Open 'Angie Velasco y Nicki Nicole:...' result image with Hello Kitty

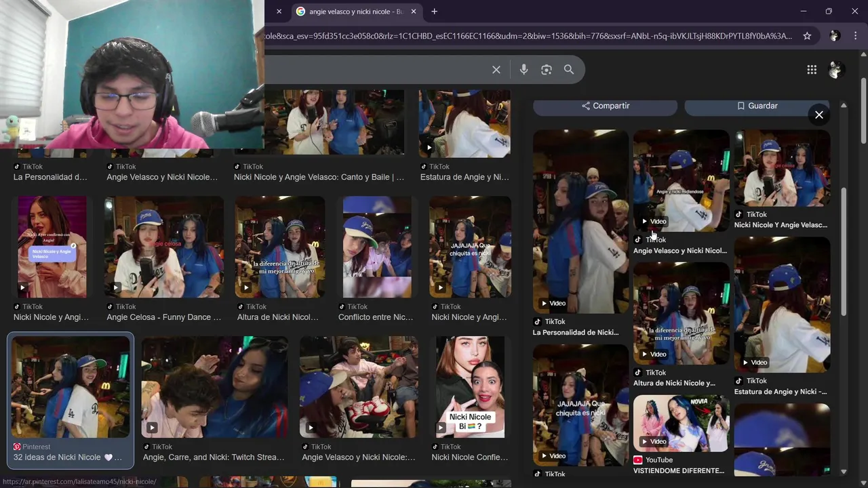(359, 387)
